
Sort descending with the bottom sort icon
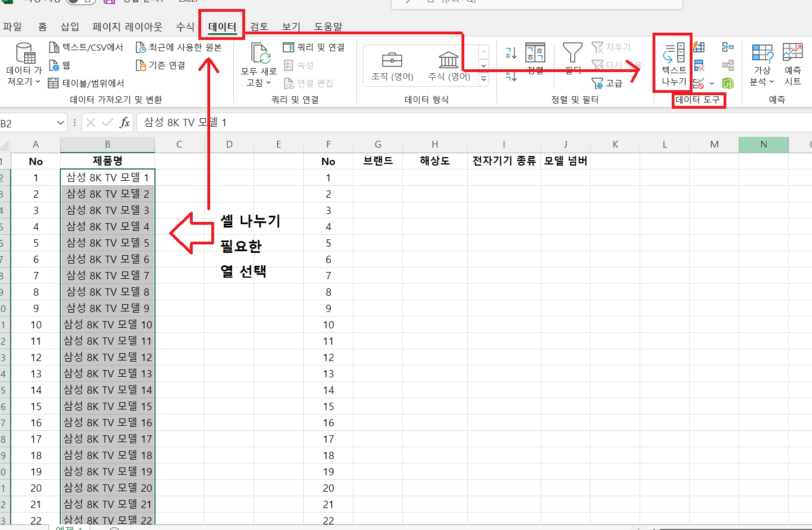[x=511, y=76]
